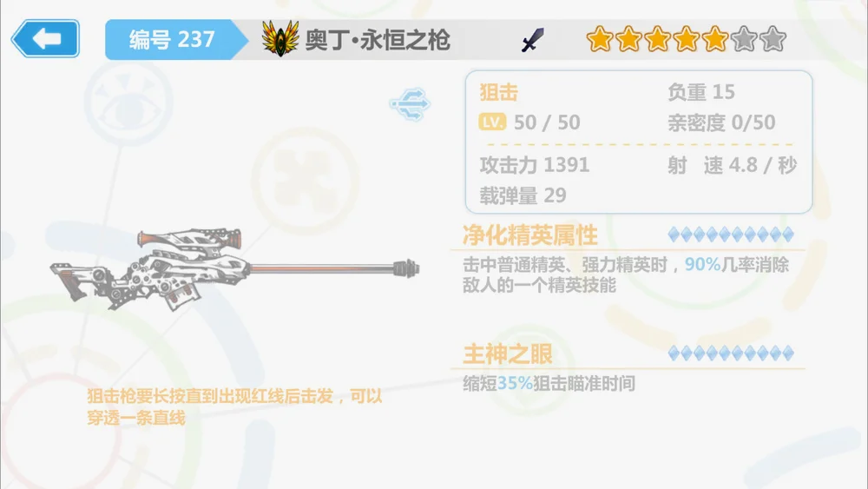The image size is (868, 489).
Task: Tap the sword icon in the header
Action: [x=533, y=40]
